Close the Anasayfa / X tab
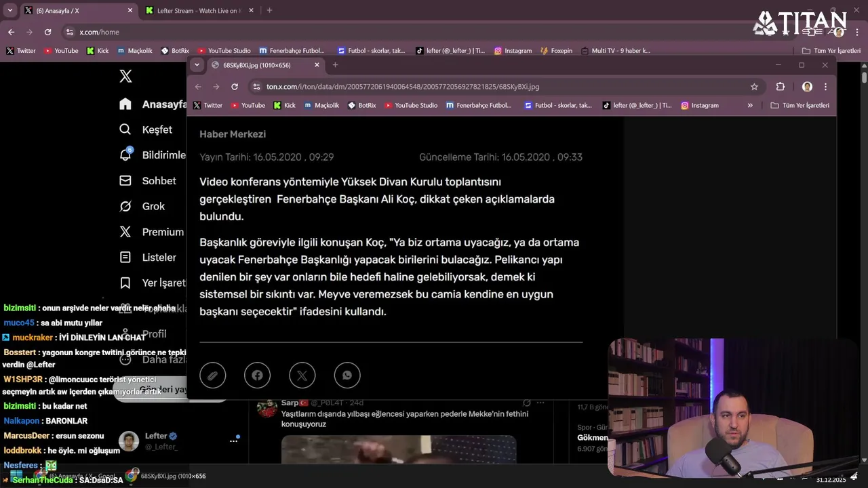Viewport: 868px width, 488px height. (x=130, y=11)
